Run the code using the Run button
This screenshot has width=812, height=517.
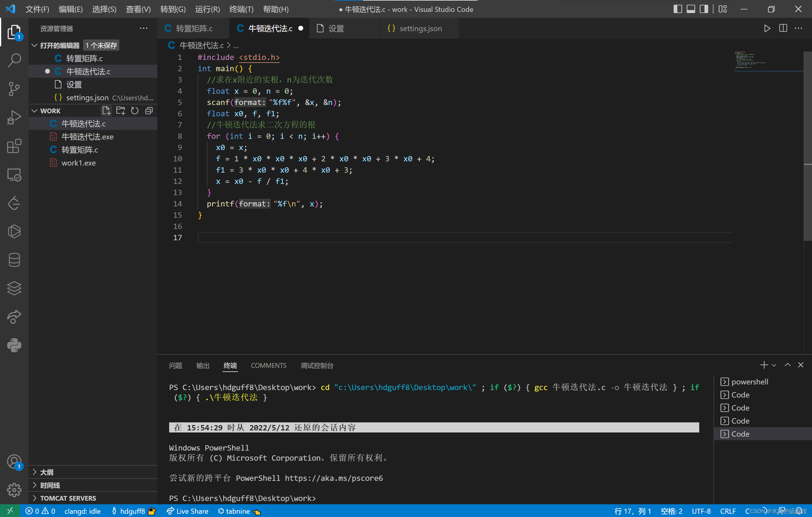pos(767,28)
